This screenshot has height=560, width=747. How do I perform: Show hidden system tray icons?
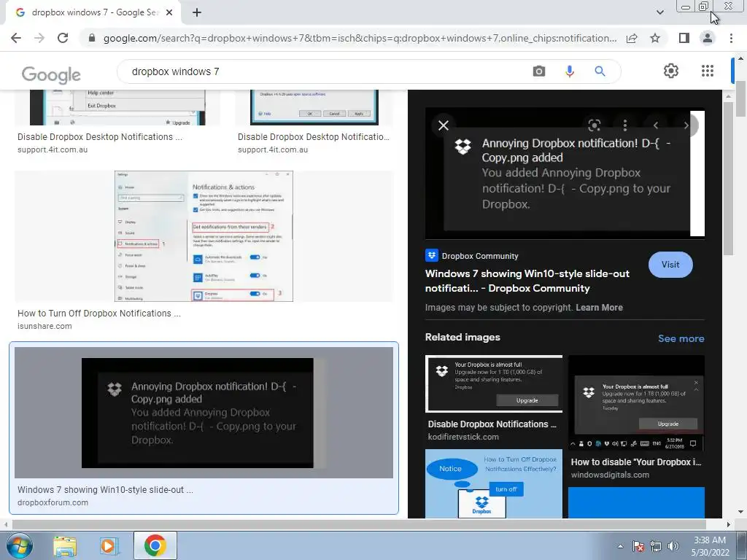pos(620,546)
